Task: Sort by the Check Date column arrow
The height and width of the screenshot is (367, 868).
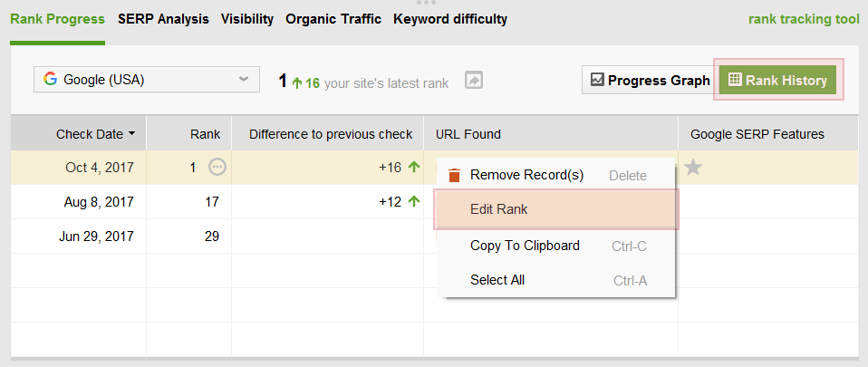Action: [131, 134]
